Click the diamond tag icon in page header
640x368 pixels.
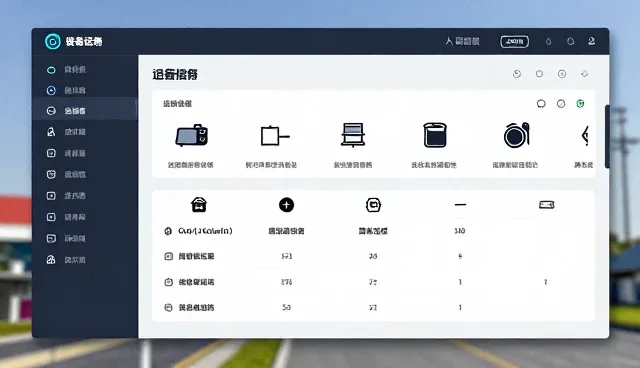pyautogui.click(x=584, y=74)
